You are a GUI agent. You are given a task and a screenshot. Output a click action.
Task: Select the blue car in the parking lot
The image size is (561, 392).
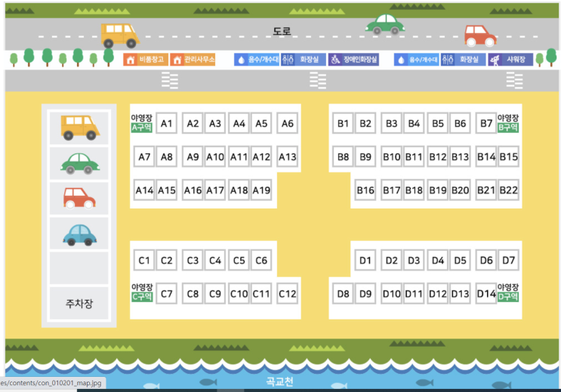click(x=80, y=235)
